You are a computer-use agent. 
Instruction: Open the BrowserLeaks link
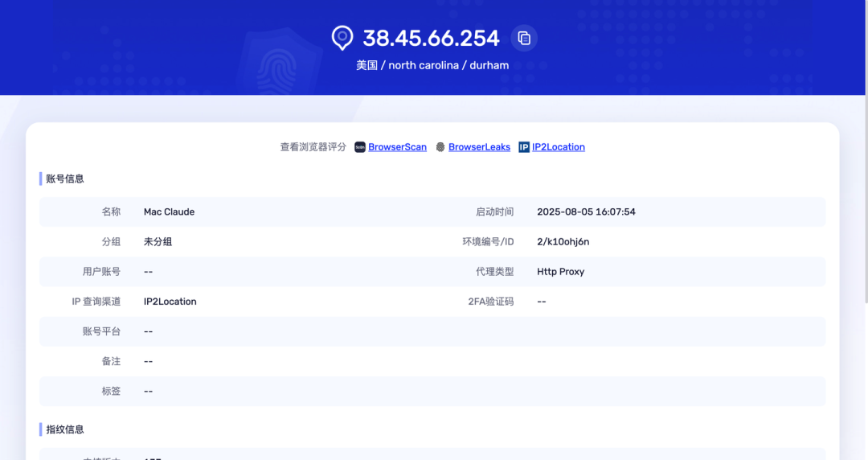(x=479, y=147)
